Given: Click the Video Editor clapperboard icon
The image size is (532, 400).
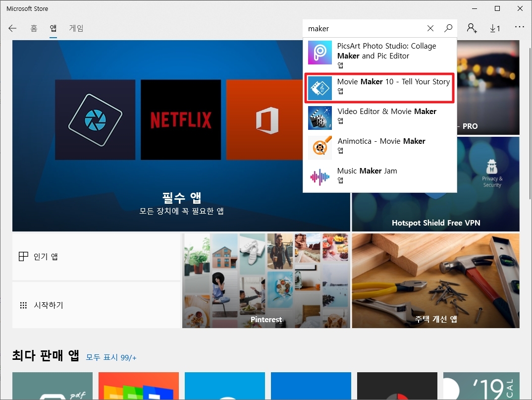Looking at the screenshot, I should coord(320,117).
